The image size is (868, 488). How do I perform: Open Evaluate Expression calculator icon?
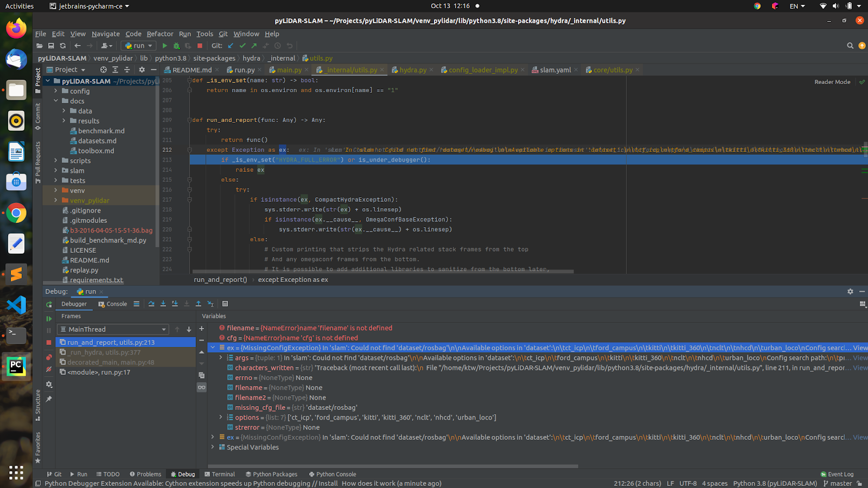[x=225, y=304]
